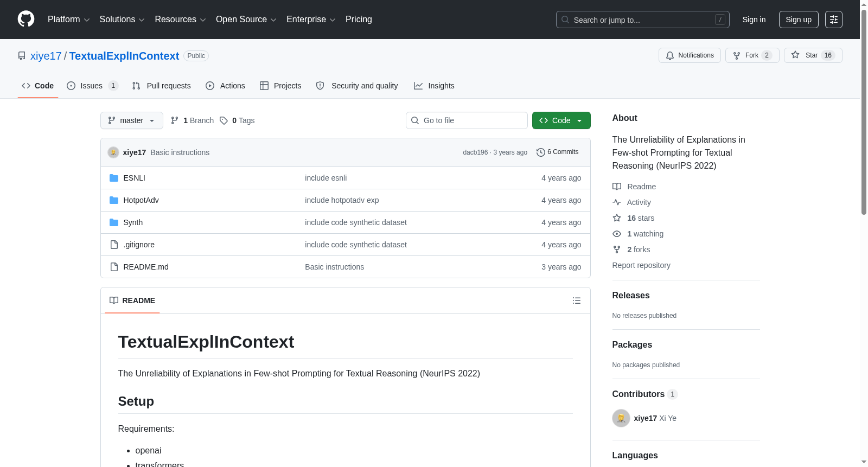Click the .gitignore file icon
The width and height of the screenshot is (868, 467).
pos(114,245)
